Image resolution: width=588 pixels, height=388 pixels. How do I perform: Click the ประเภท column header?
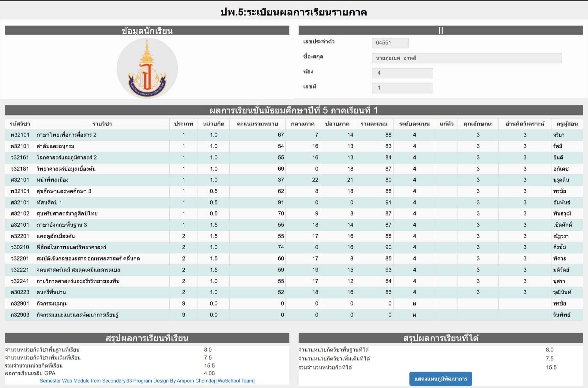pyautogui.click(x=183, y=124)
